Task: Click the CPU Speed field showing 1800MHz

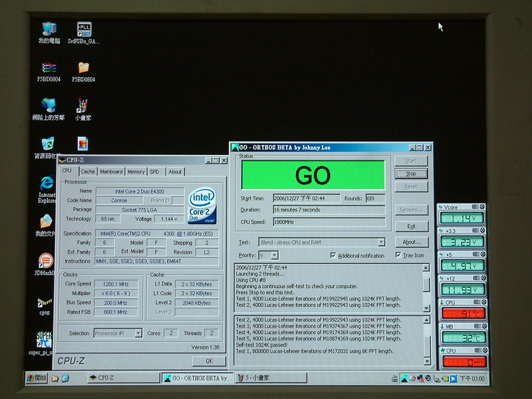Action: point(329,222)
